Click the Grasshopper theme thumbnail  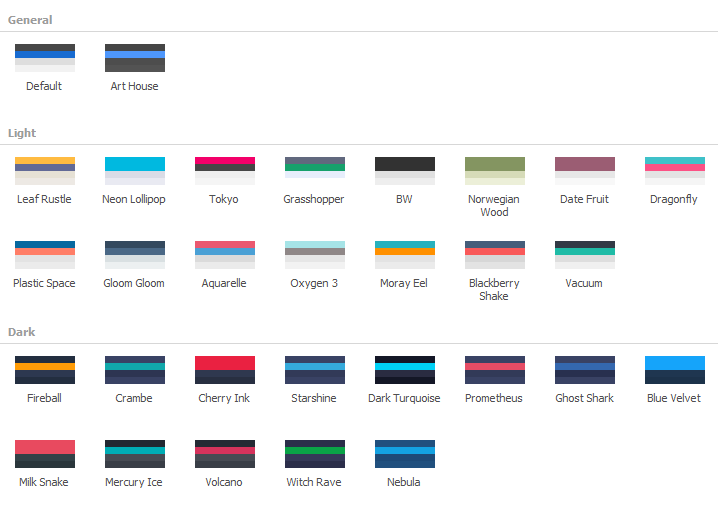pyautogui.click(x=314, y=171)
